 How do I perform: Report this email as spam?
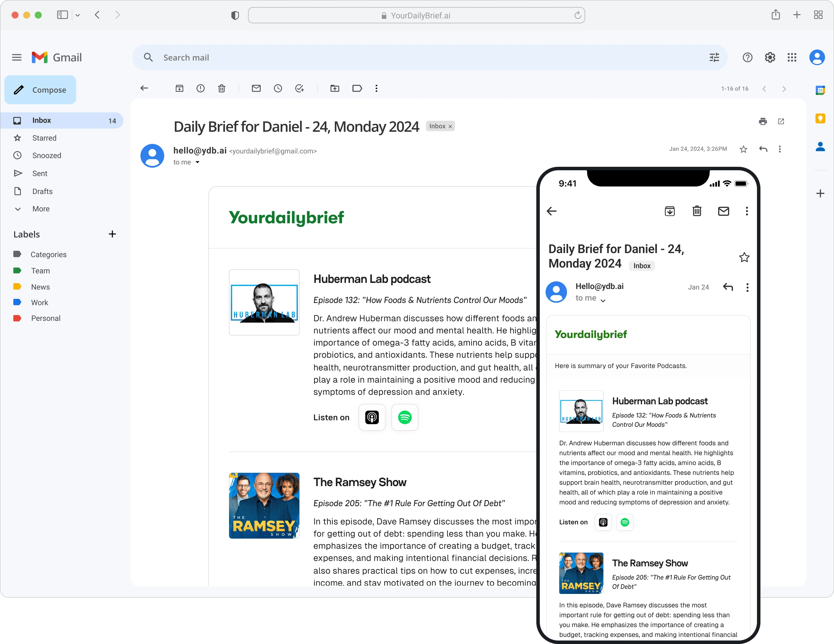point(200,88)
